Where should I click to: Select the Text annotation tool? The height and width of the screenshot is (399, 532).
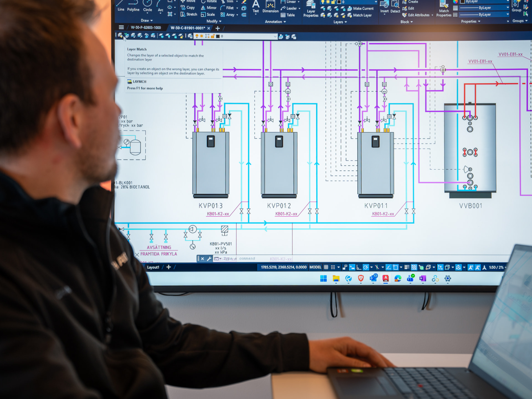point(256,7)
